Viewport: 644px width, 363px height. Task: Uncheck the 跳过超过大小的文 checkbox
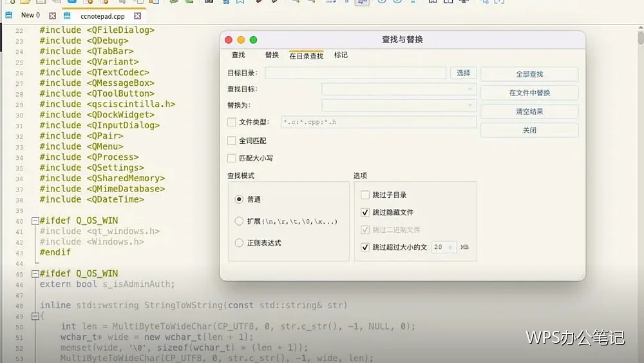click(365, 247)
